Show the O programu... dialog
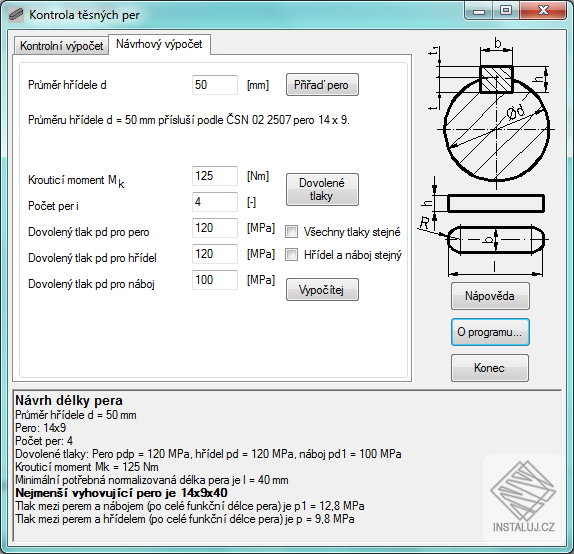 click(490, 332)
